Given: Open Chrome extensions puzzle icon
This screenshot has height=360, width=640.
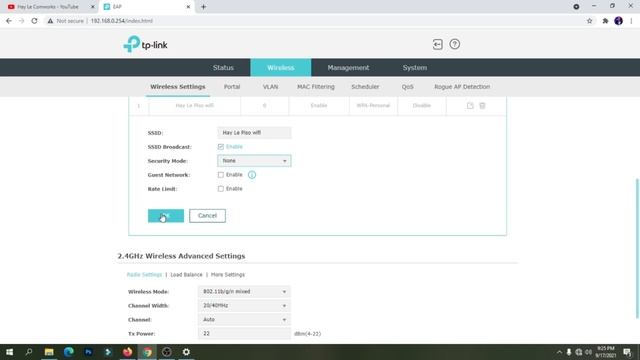Looking at the screenshot, I should [605, 21].
